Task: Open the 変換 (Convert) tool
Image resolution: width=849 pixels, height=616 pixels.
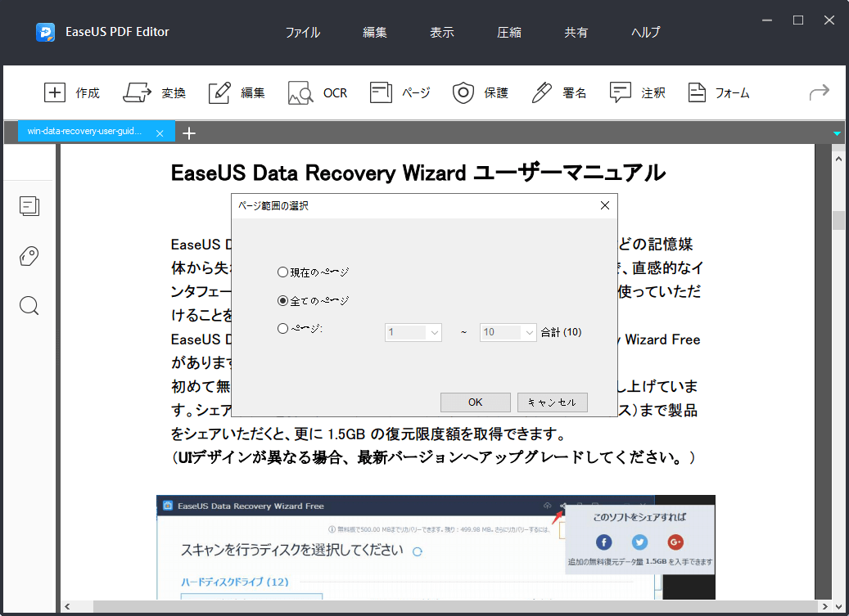Action: point(138,92)
